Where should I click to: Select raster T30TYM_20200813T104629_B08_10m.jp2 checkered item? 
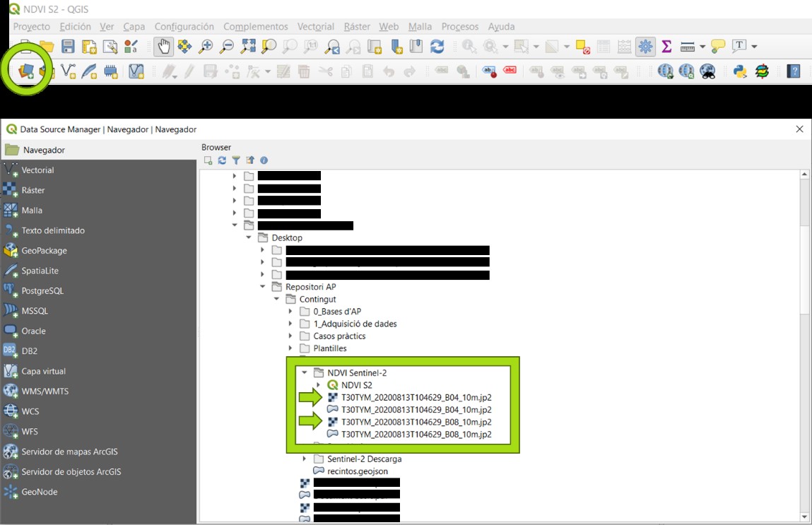pyautogui.click(x=409, y=422)
